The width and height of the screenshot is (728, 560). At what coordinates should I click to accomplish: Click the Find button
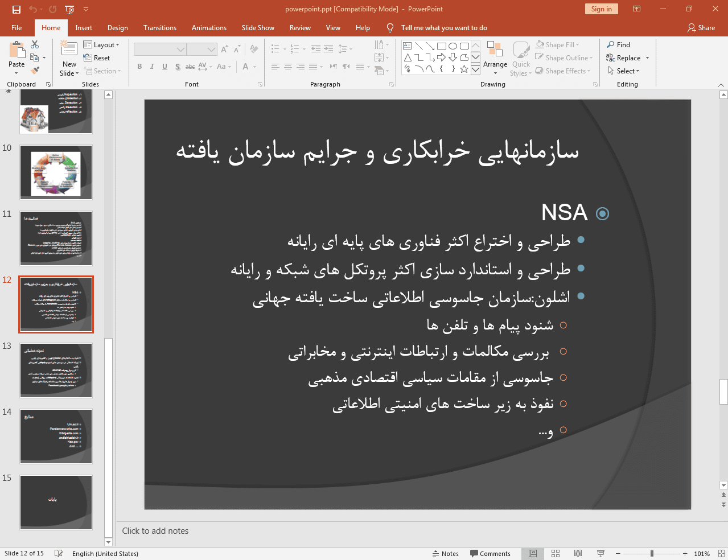pyautogui.click(x=618, y=44)
